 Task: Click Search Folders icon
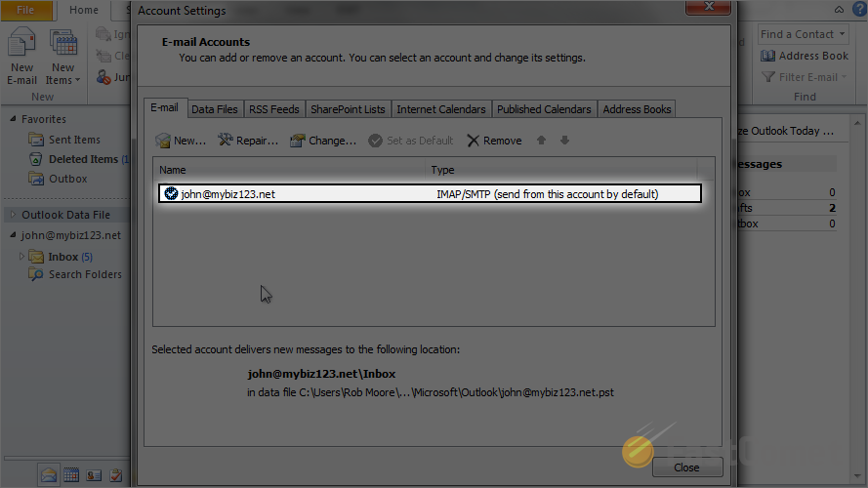click(36, 274)
